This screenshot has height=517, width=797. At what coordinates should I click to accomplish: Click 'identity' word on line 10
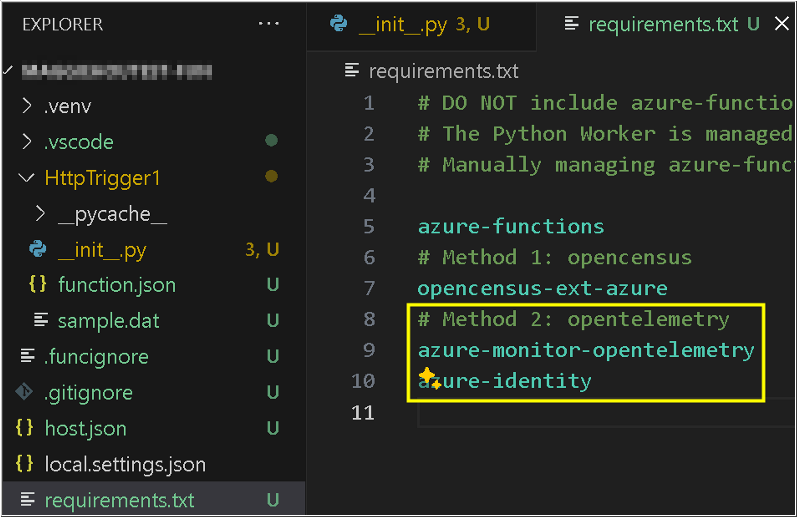(x=542, y=381)
